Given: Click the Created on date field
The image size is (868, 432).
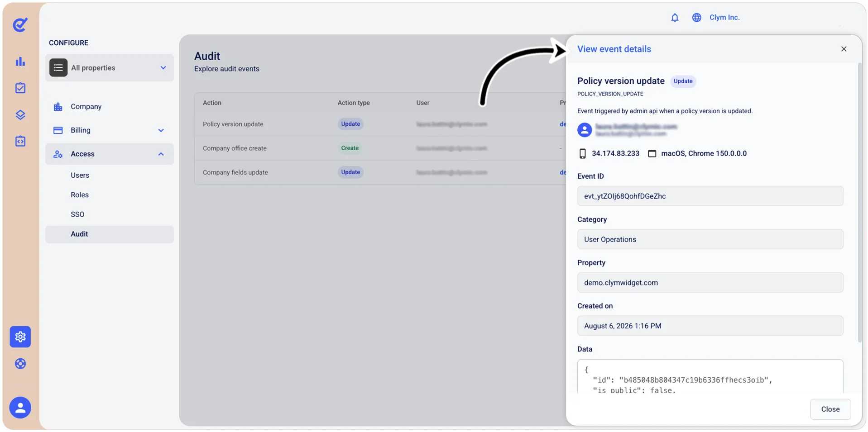Looking at the screenshot, I should [x=710, y=326].
